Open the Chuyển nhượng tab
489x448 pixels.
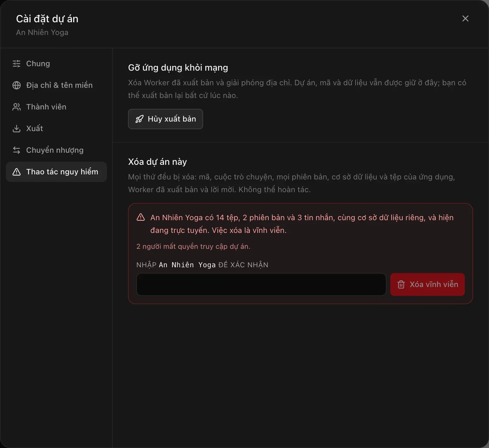(56, 150)
